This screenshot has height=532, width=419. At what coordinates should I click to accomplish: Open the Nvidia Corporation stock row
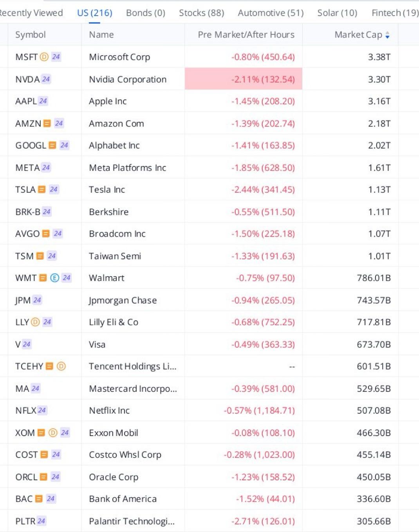(128, 79)
